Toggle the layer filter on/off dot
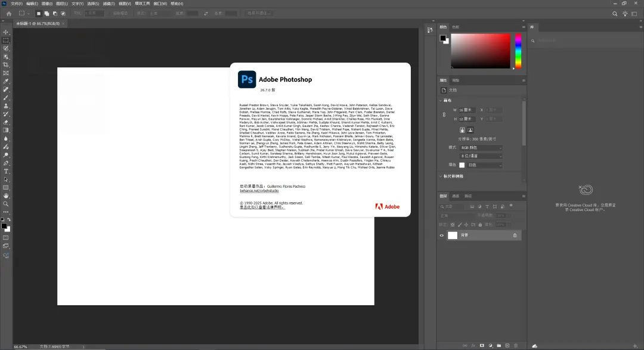644x350 pixels. pos(511,206)
